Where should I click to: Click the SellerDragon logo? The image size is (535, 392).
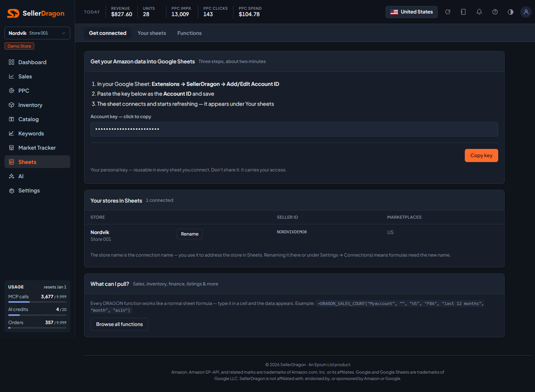(x=36, y=14)
